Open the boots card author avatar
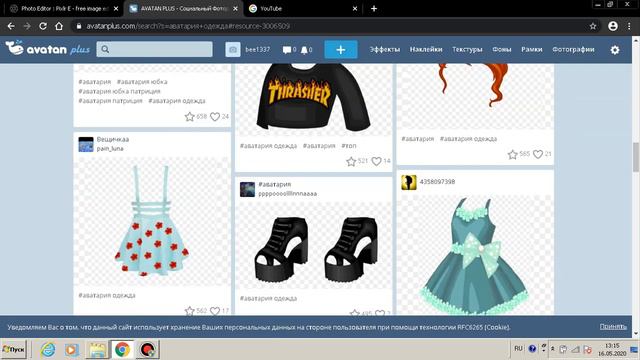Image resolution: width=640 pixels, height=360 pixels. coord(247,189)
